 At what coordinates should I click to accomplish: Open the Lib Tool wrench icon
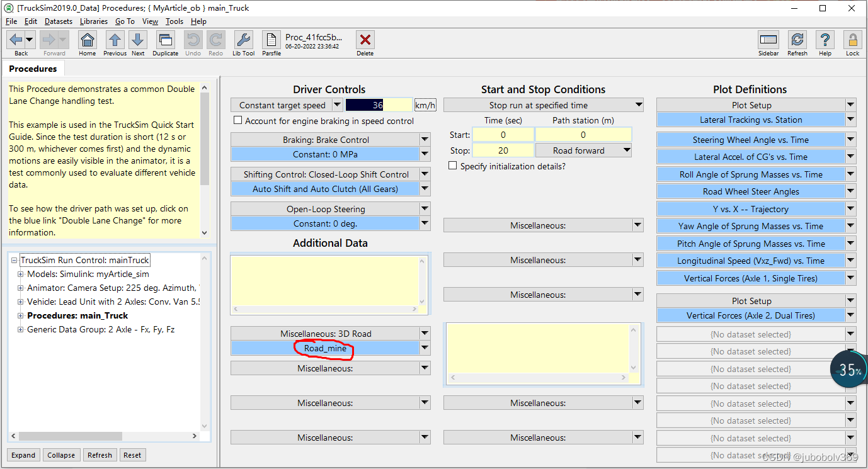point(244,40)
